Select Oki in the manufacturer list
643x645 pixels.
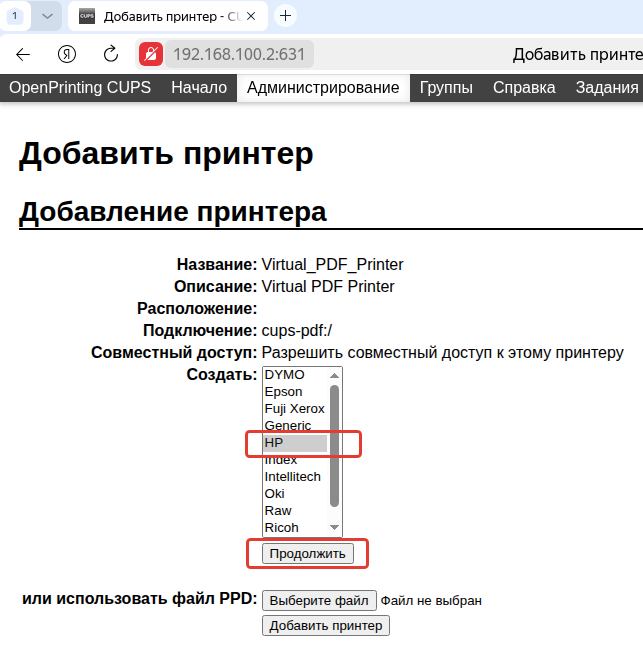tap(295, 494)
